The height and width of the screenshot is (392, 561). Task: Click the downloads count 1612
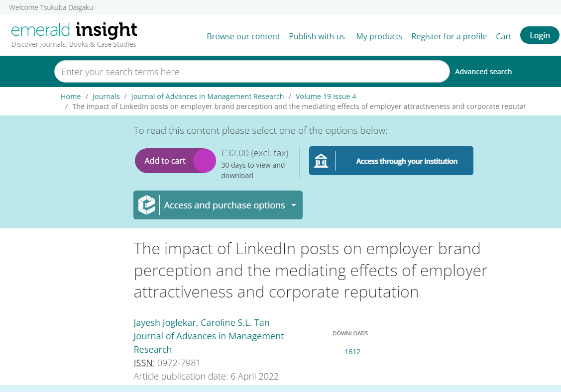tap(352, 352)
